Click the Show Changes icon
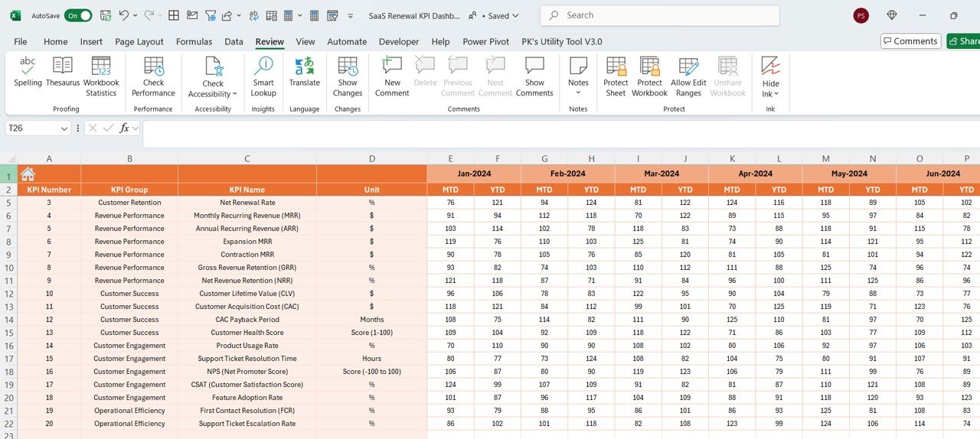 (348, 66)
